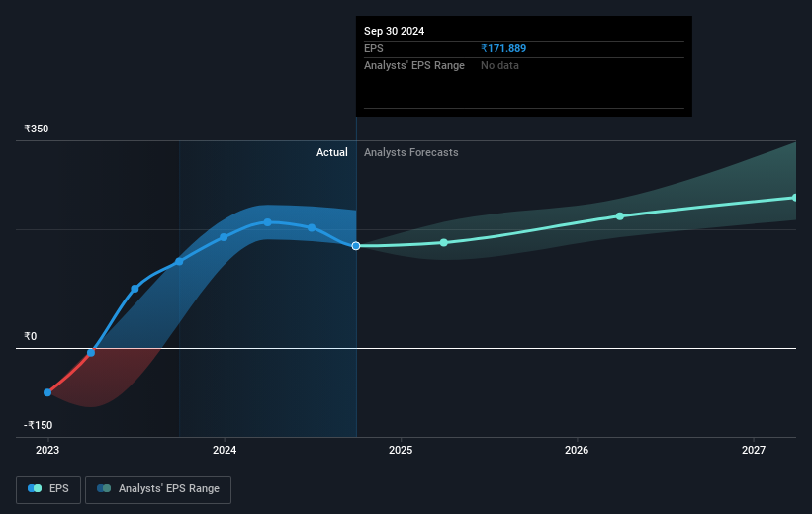Click the ₹350 y-axis label
The width and height of the screenshot is (812, 514).
37,128
